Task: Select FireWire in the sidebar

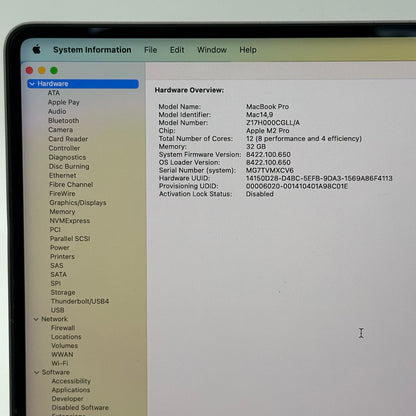Action: 62,193
